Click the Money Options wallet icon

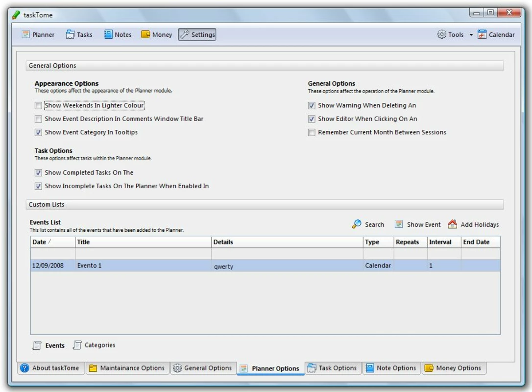(429, 368)
